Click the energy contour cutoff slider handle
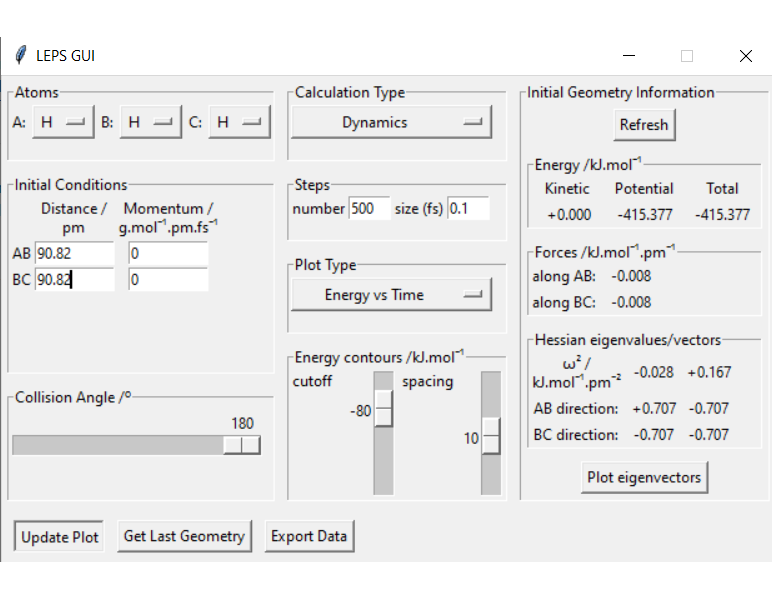 pyautogui.click(x=383, y=410)
